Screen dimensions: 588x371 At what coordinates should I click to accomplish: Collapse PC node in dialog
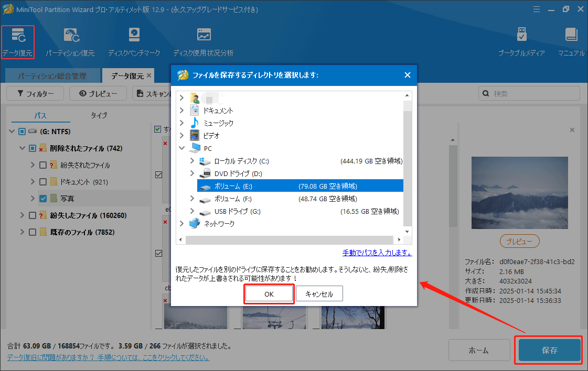182,148
